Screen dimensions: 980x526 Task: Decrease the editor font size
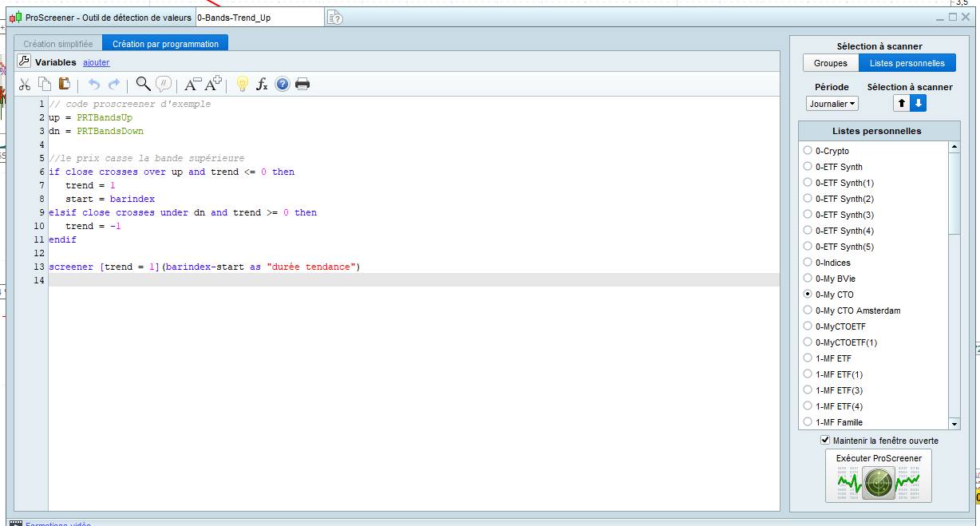pos(193,84)
